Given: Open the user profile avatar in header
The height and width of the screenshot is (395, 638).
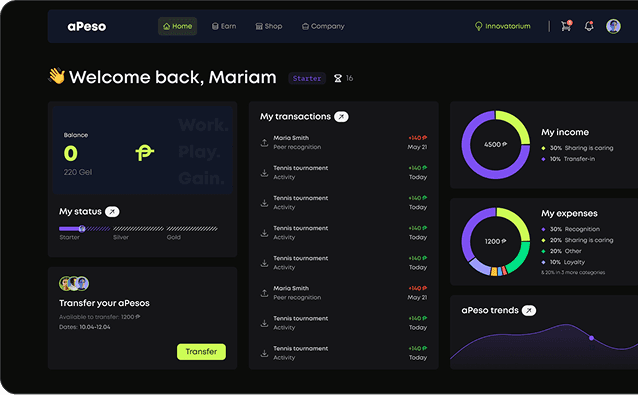Looking at the screenshot, I should tap(613, 26).
